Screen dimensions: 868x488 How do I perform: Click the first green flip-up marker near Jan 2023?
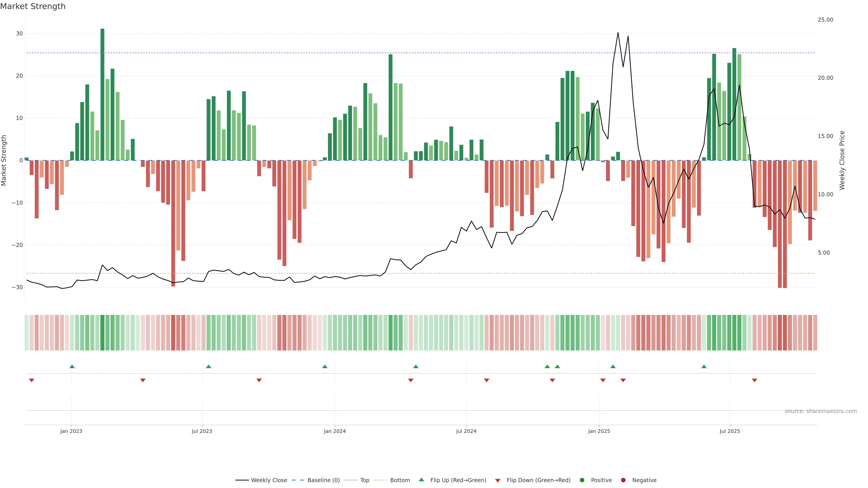click(x=72, y=366)
